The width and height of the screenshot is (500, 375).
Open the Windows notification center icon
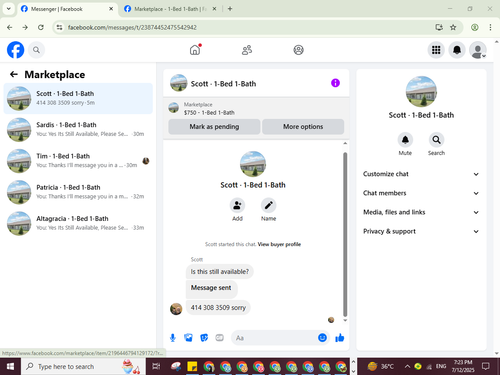pyautogui.click(x=486, y=367)
